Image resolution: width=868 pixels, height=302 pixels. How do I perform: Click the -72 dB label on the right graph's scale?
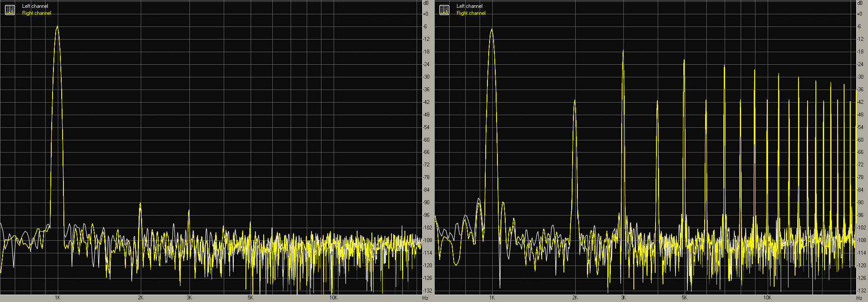pos(861,165)
